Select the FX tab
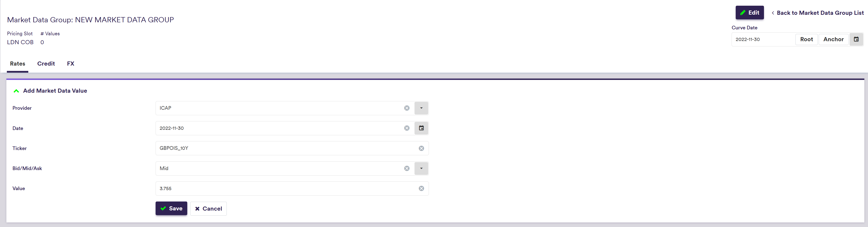 (70, 64)
